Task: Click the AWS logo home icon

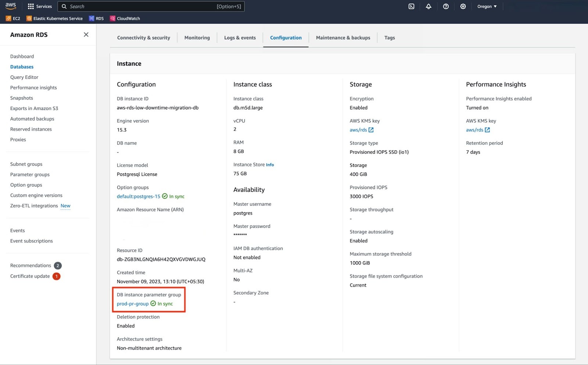Action: tap(11, 6)
